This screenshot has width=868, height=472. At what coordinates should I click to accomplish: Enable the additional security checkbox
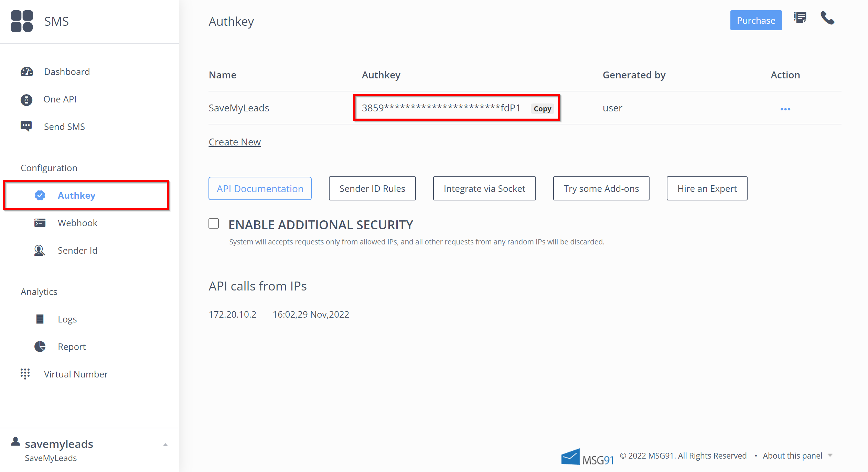[x=214, y=223]
